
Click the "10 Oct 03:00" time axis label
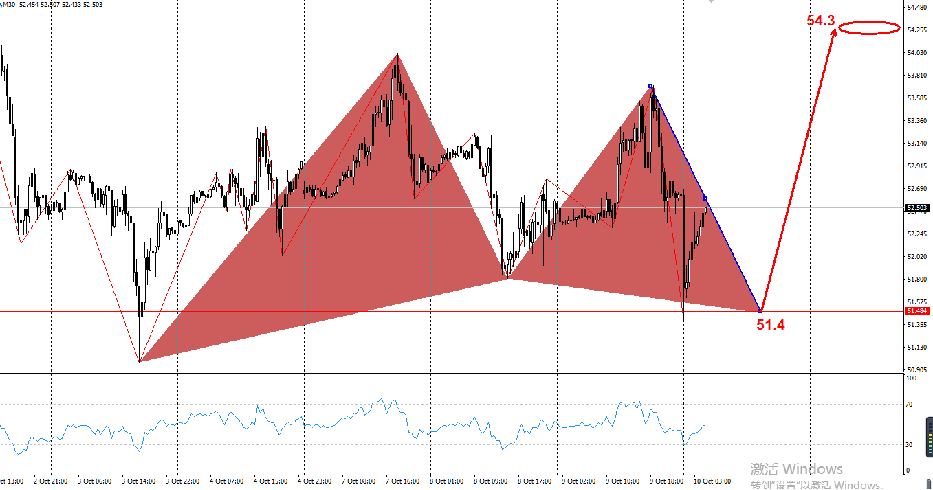pyautogui.click(x=712, y=481)
